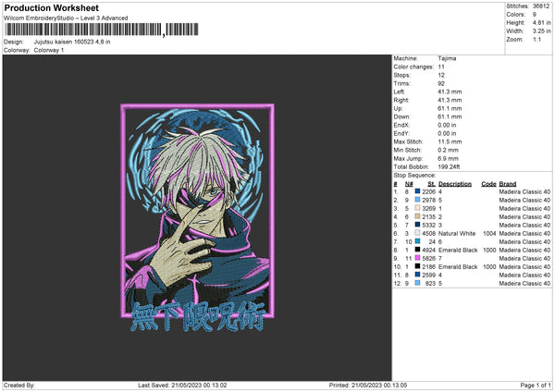This screenshot has height=392, width=555.
Task: Click the teal swatch in stop row 7
Action: tap(417, 241)
